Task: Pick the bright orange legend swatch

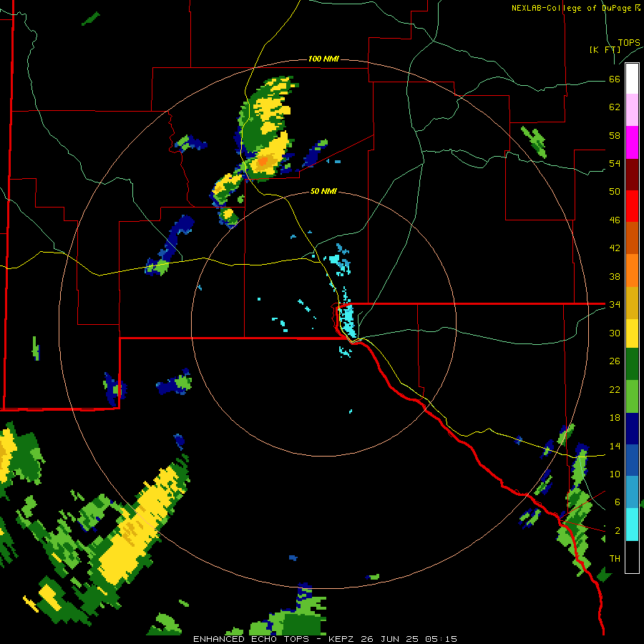Action: 632,270
